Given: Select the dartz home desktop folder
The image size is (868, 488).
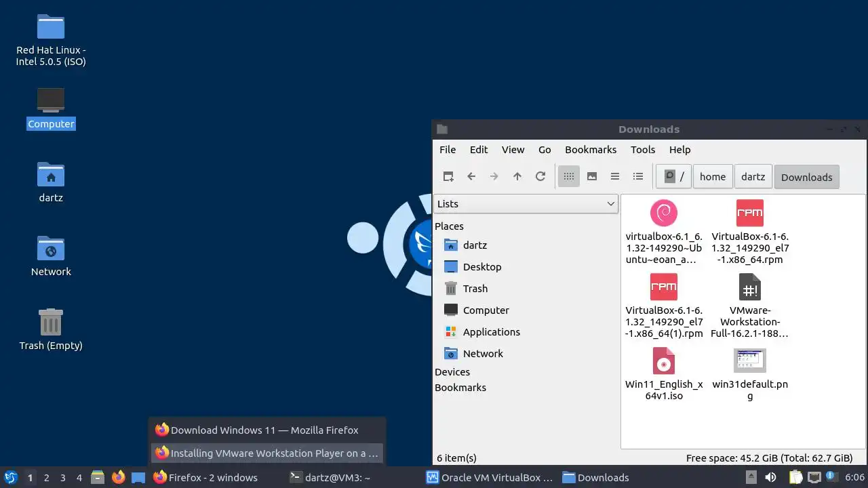Looking at the screenshot, I should [51, 182].
